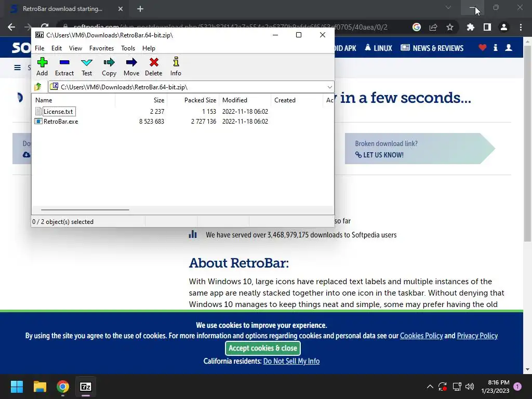532x399 pixels.
Task: Open a new Chrome tab
Action: [x=140, y=9]
